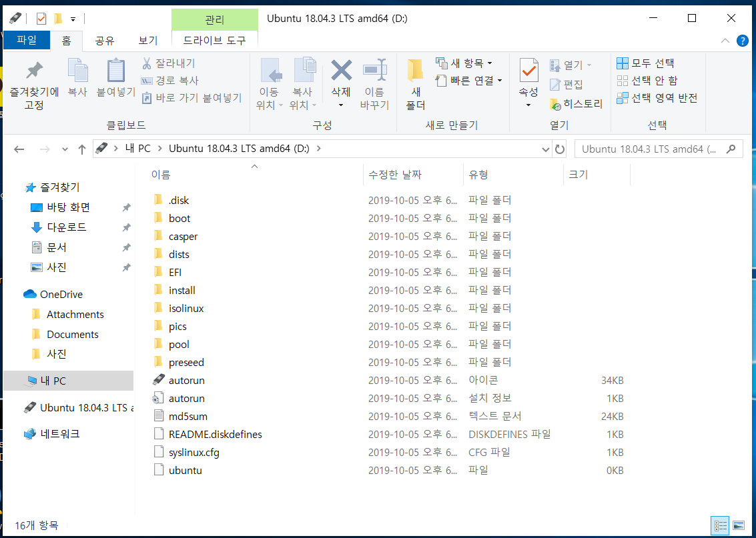756x538 pixels.
Task: Expand the 속성 dropdown arrow
Action: point(528,105)
